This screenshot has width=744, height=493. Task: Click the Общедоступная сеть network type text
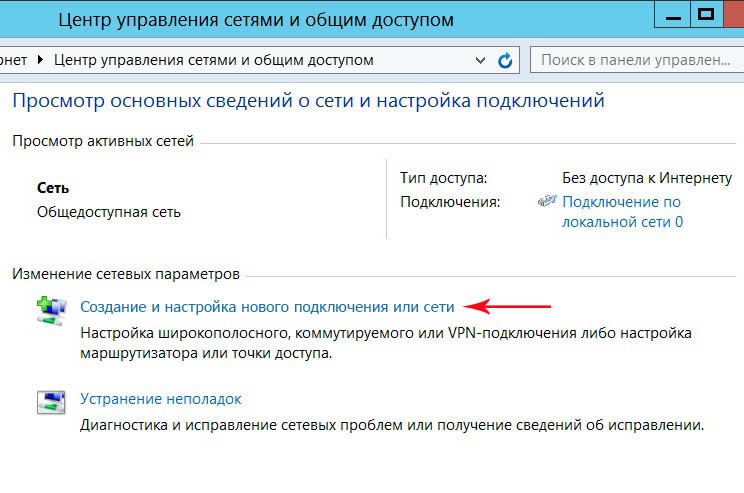click(109, 212)
